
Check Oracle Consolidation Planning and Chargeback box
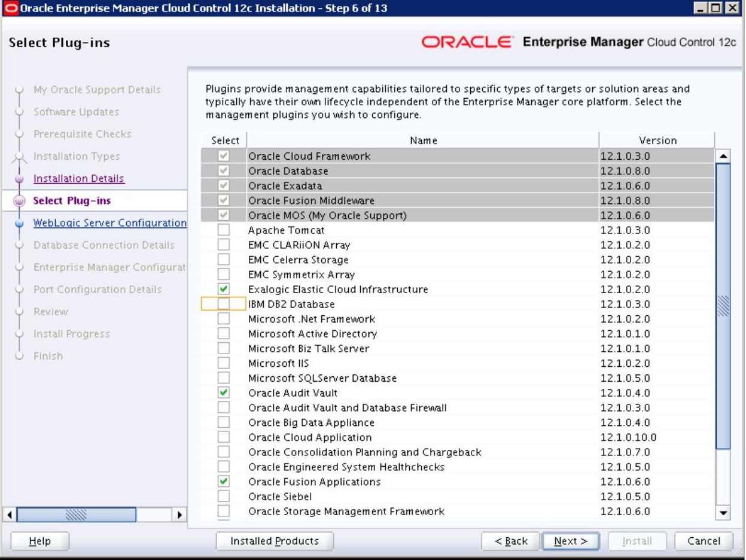pos(223,452)
